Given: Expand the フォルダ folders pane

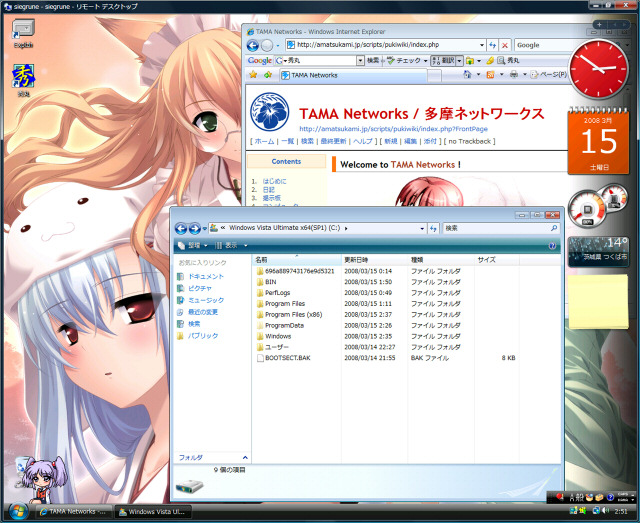Looking at the screenshot, I should point(213,457).
